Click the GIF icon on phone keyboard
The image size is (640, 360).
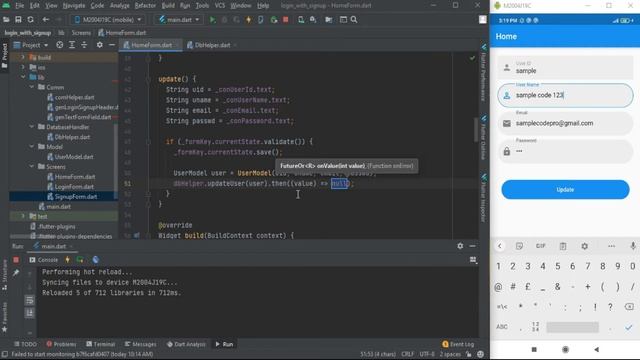(x=540, y=246)
